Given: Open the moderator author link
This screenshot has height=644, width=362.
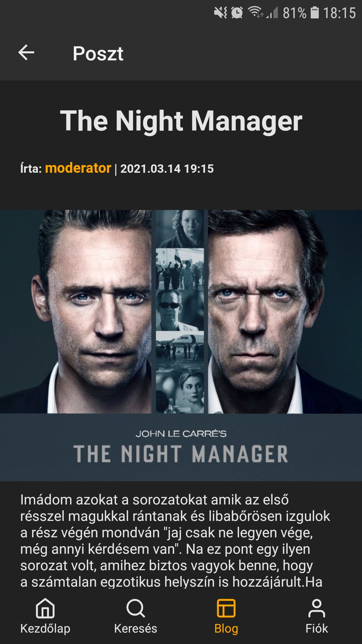Looking at the screenshot, I should 78,168.
